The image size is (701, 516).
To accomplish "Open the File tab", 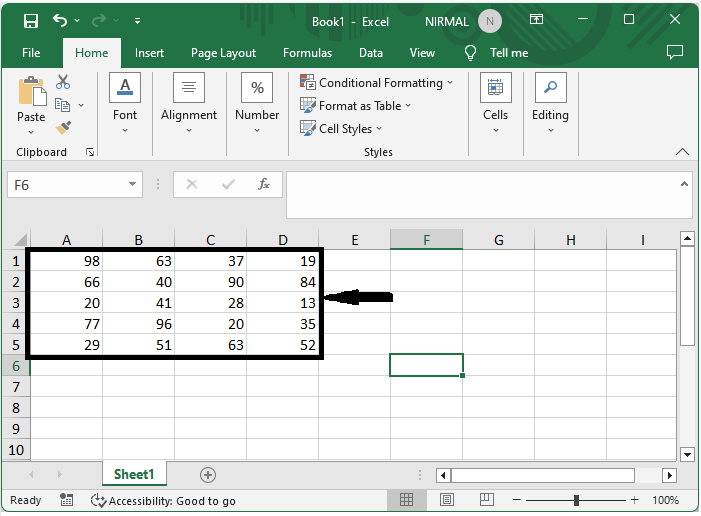I will point(31,53).
